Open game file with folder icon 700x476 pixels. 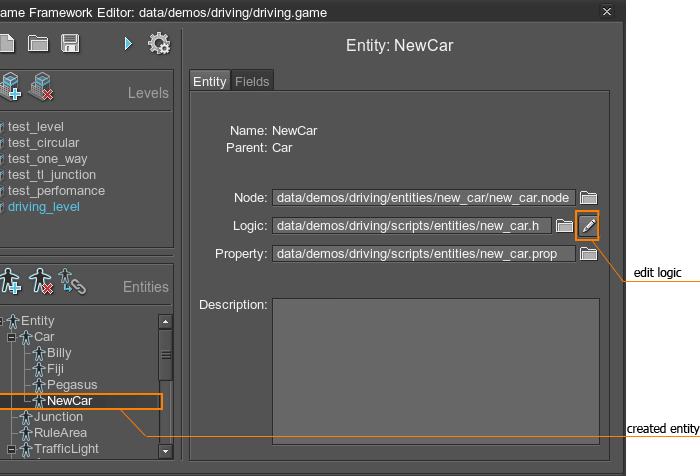38,43
